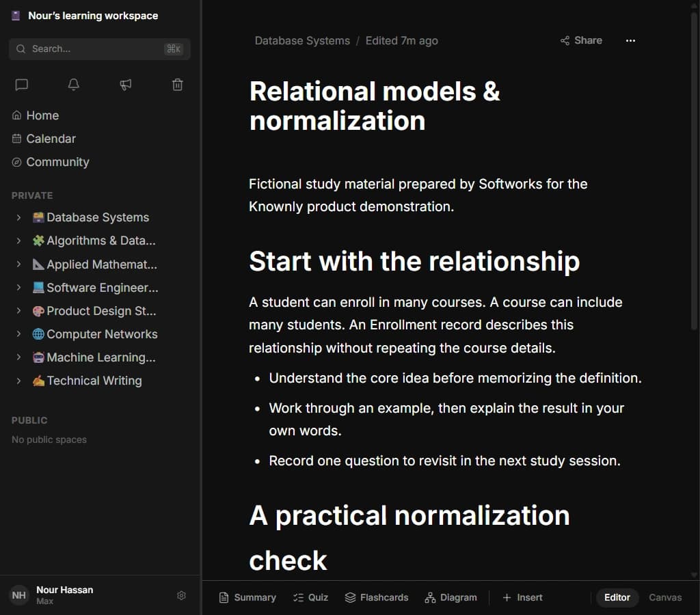
Task: Open settings gear next to Nour Hassan
Action: tap(181, 595)
